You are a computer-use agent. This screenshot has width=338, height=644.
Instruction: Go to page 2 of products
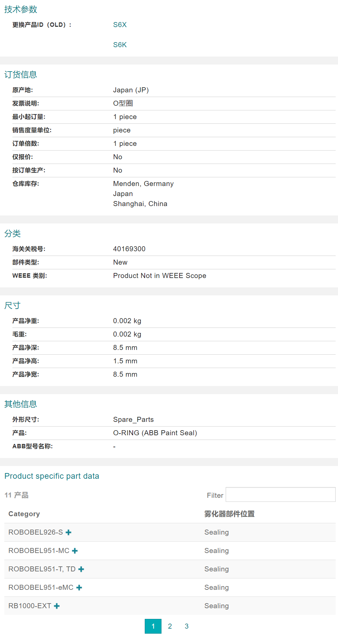pos(170,626)
